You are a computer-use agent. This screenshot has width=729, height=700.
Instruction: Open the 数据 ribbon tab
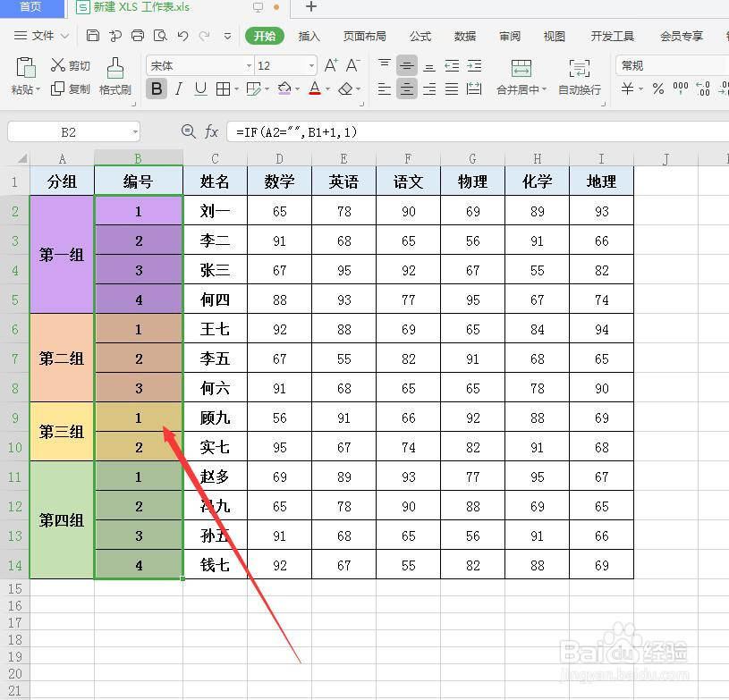pos(465,37)
